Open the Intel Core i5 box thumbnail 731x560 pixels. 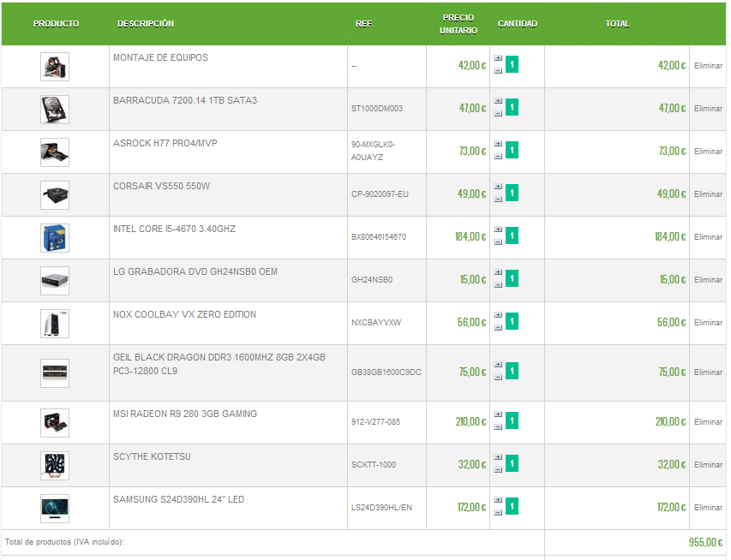point(55,238)
